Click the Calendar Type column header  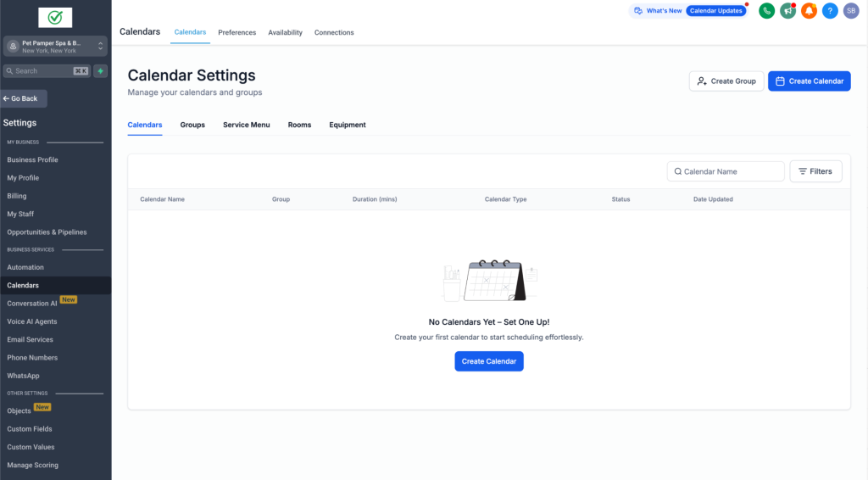505,199
